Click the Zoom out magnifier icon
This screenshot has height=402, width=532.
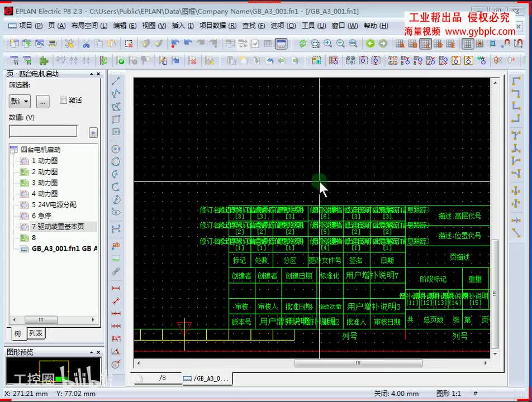pyautogui.click(x=340, y=44)
